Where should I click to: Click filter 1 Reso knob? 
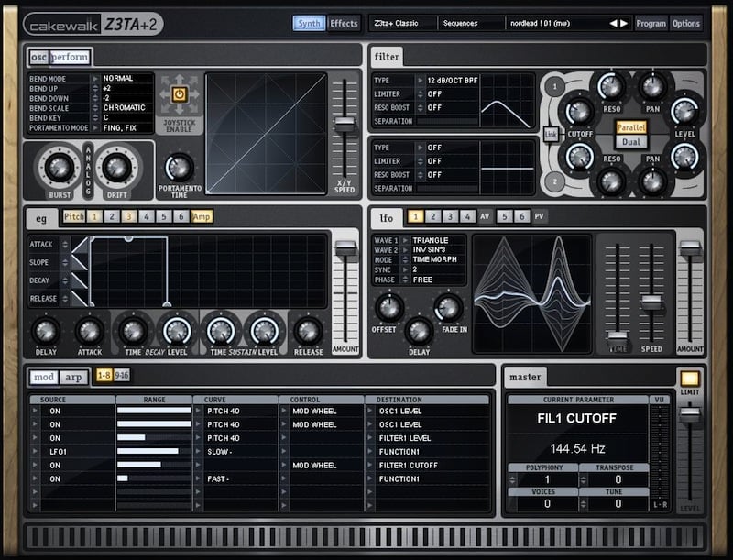611,86
